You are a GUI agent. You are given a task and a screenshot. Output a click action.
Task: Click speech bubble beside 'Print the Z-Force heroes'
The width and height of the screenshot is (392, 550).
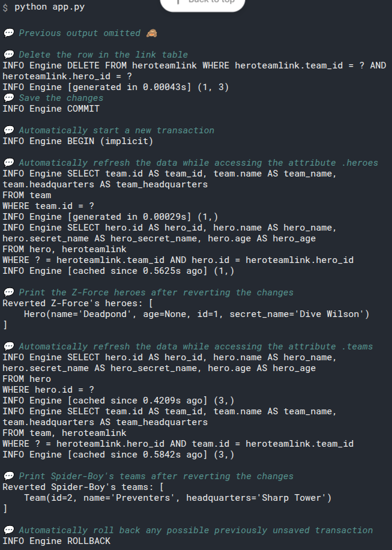click(x=8, y=292)
